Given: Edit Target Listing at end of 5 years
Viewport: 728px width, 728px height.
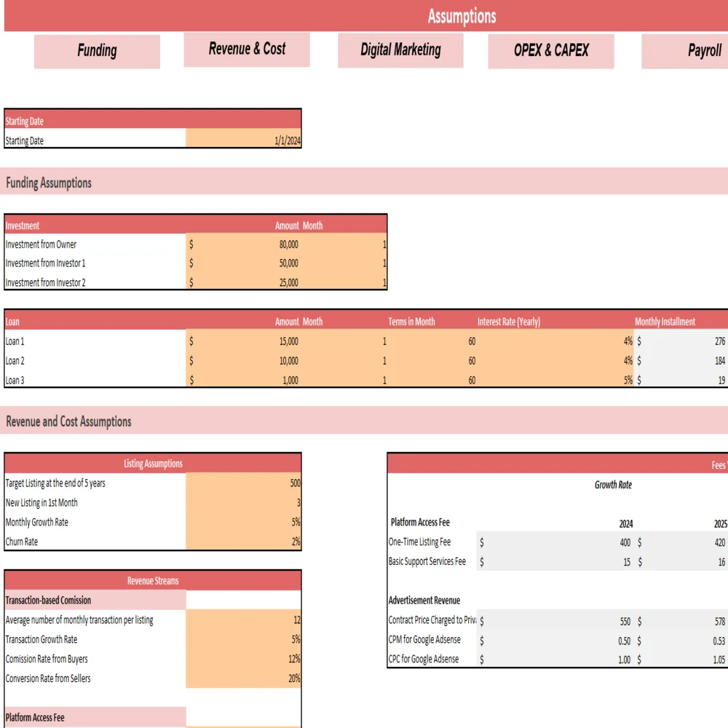Looking at the screenshot, I should pos(243,483).
